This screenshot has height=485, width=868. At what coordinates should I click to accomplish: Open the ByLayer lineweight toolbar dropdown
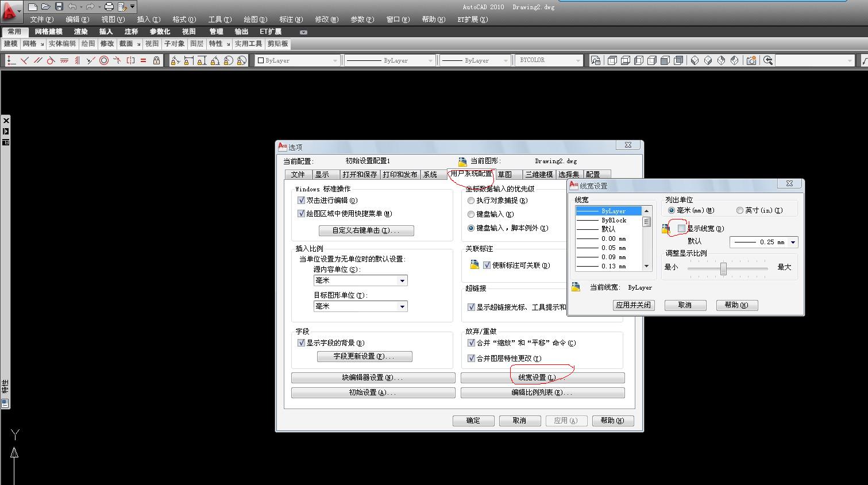click(x=476, y=60)
